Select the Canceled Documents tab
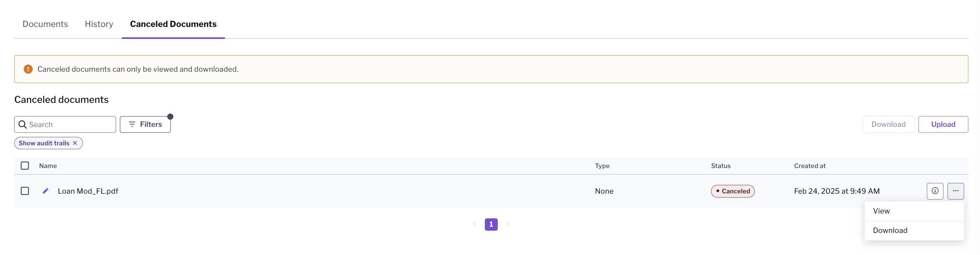 tap(173, 24)
